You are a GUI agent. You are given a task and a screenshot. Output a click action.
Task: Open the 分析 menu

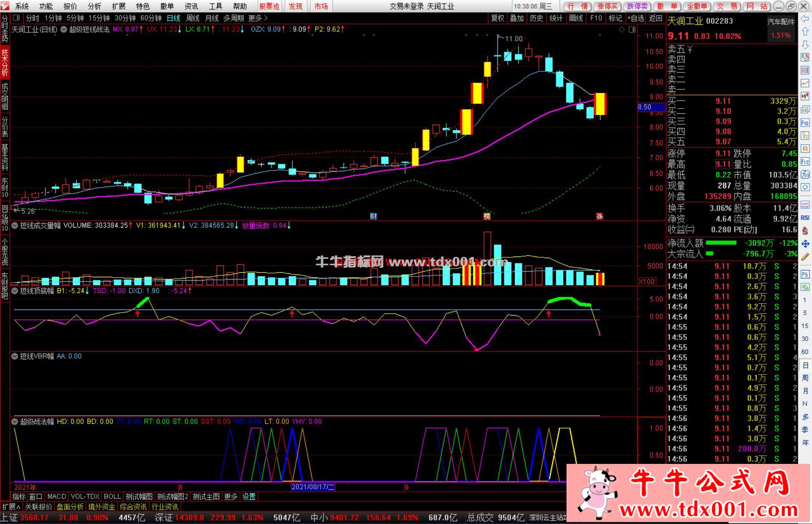pos(94,6)
